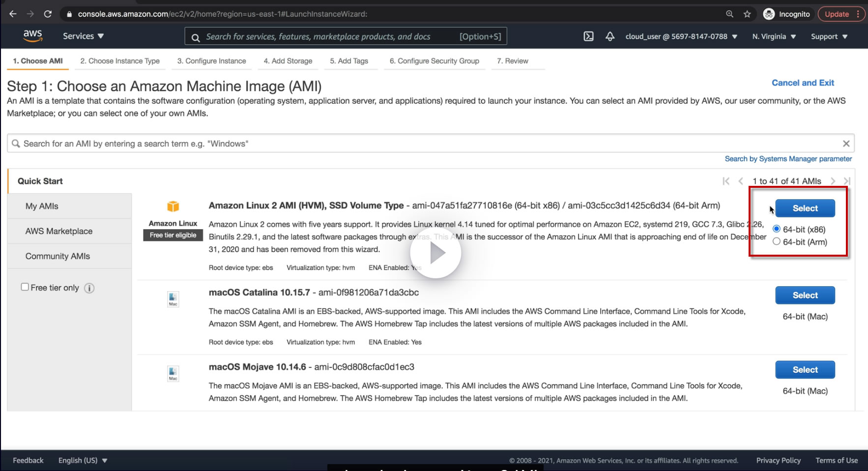This screenshot has width=868, height=471.
Task: Open Search by Systems Manager parameter link
Action: (788, 159)
